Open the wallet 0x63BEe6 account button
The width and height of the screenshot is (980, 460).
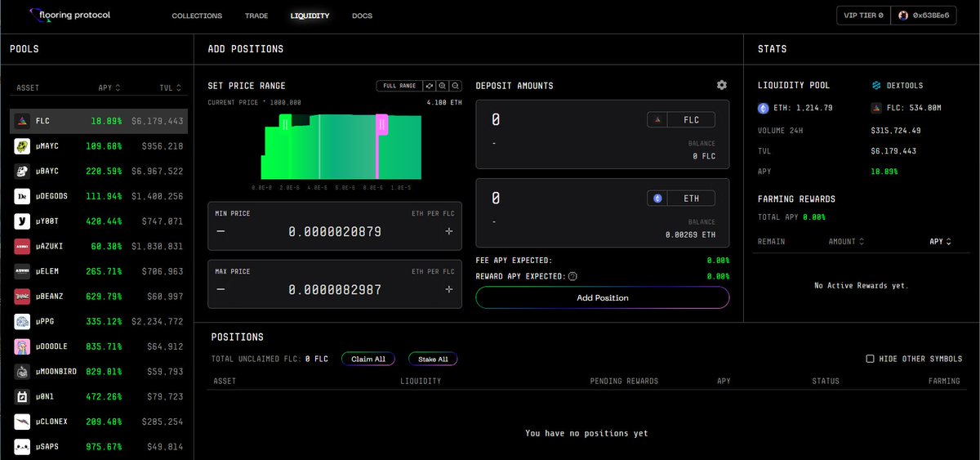tap(923, 16)
